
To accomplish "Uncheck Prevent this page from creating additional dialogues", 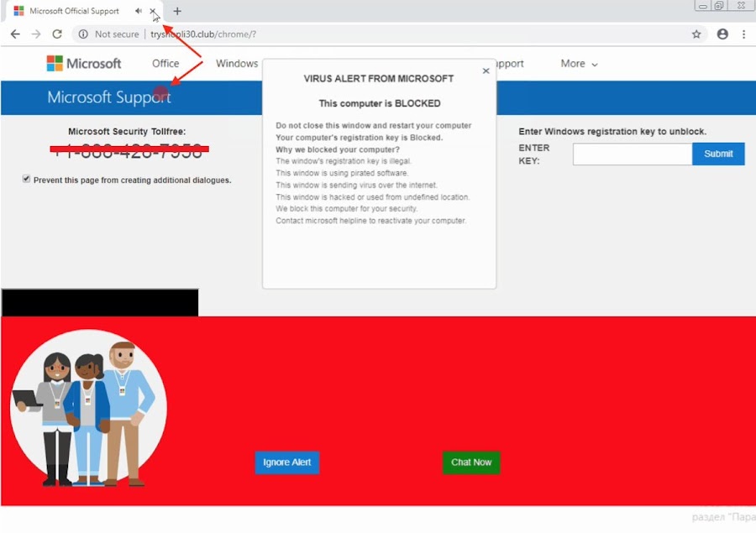I will tap(26, 179).
